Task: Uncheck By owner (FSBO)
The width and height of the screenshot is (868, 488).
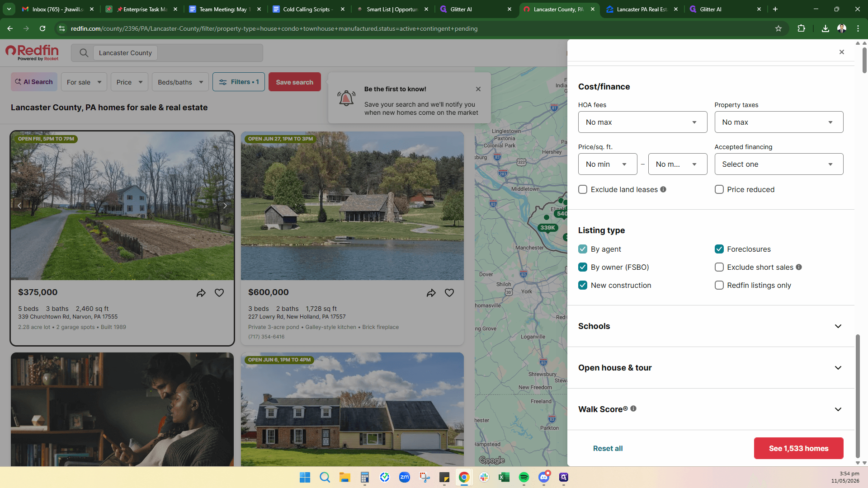Action: pos(583,267)
